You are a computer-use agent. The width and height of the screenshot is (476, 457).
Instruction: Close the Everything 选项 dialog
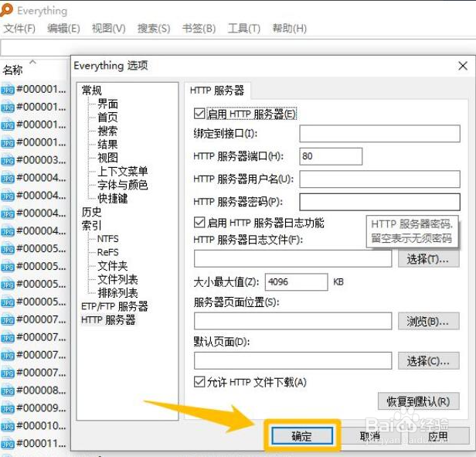tap(463, 66)
